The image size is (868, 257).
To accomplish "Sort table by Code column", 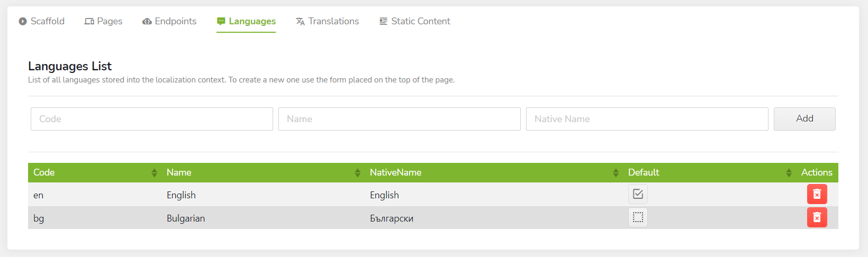I will click(154, 173).
